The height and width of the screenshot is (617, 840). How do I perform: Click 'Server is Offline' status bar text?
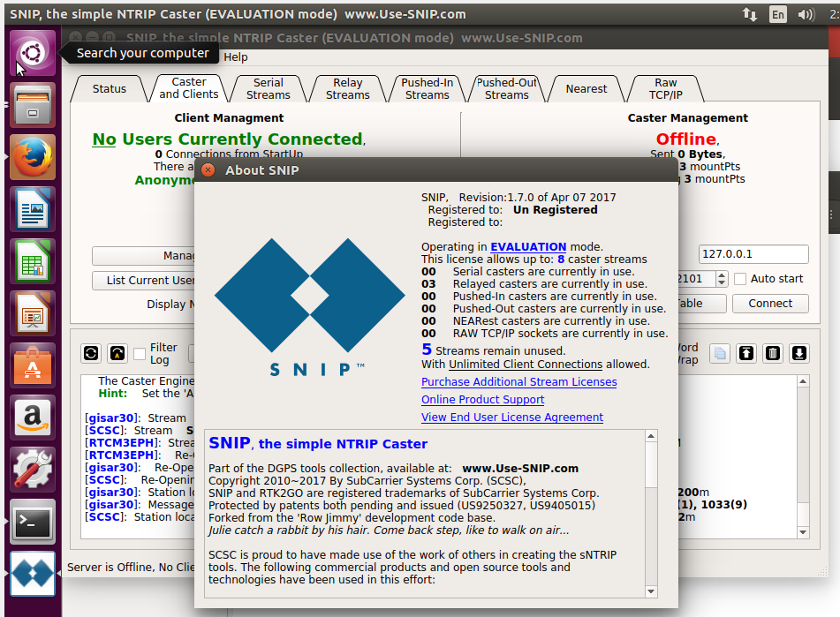(x=111, y=568)
